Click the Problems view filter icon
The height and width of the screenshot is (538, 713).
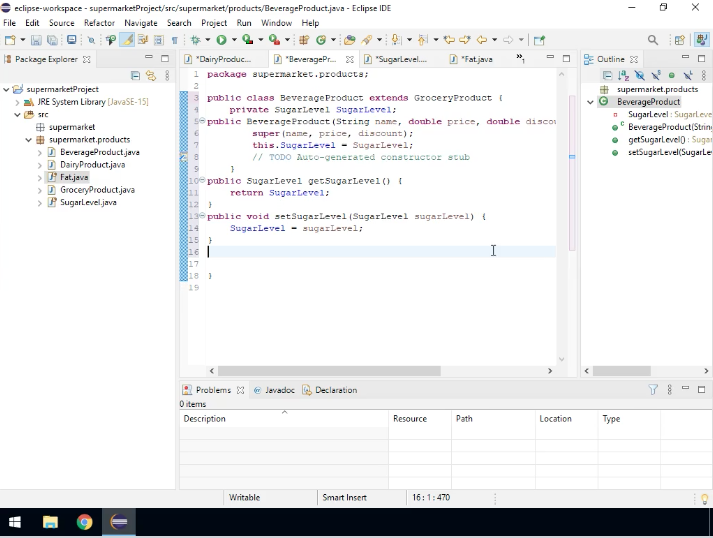653,390
